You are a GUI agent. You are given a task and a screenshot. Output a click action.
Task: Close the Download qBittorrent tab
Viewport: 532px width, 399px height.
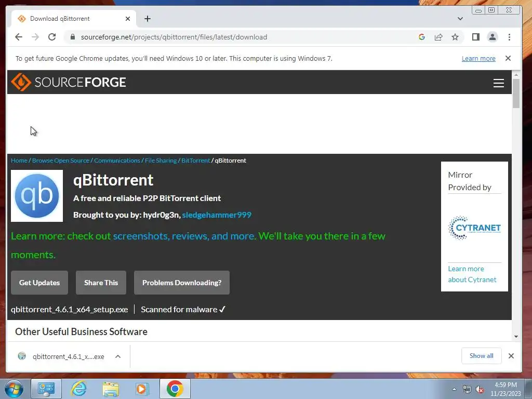tap(128, 19)
